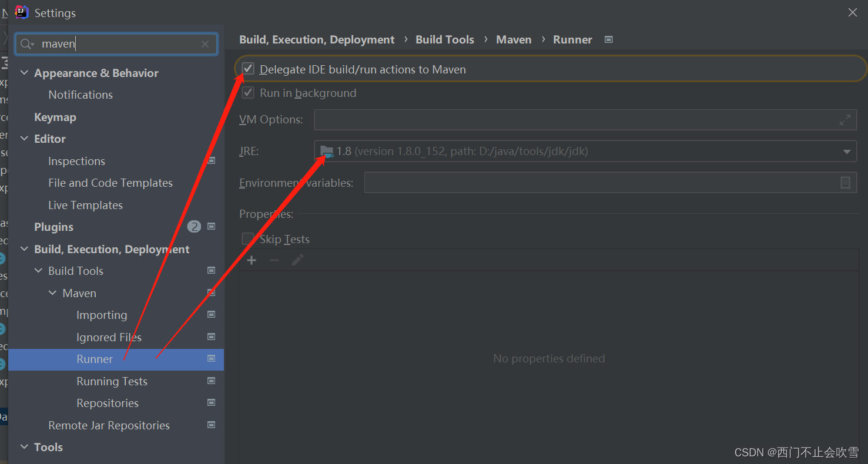Click the Build, Execution, Deployment breadcrumb

317,39
